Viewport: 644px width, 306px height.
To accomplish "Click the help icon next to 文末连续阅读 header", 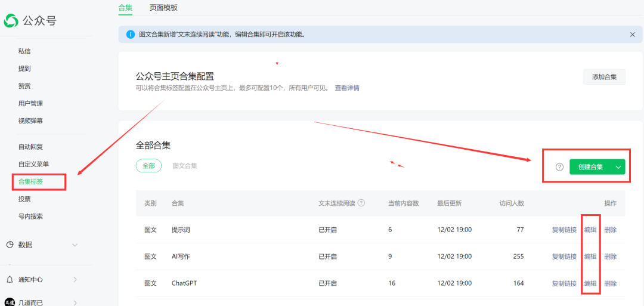I will click(x=361, y=203).
